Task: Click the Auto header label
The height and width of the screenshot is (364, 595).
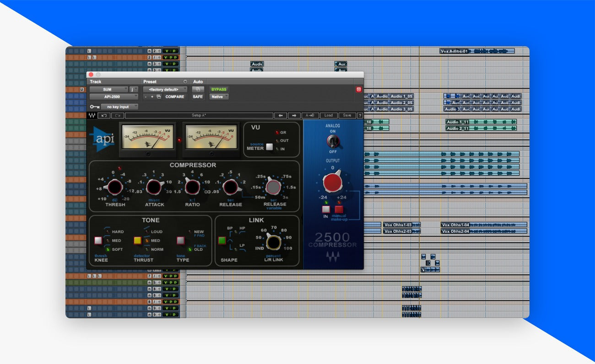Action: pos(198,82)
